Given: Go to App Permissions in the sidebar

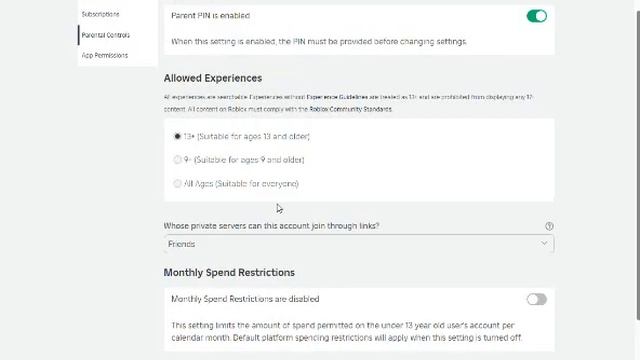Looking at the screenshot, I should pos(104,55).
